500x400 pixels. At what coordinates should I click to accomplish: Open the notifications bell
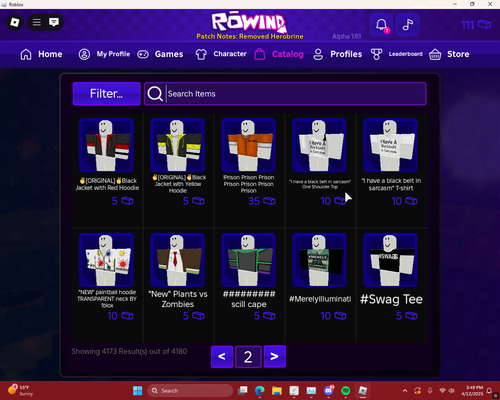click(x=381, y=25)
